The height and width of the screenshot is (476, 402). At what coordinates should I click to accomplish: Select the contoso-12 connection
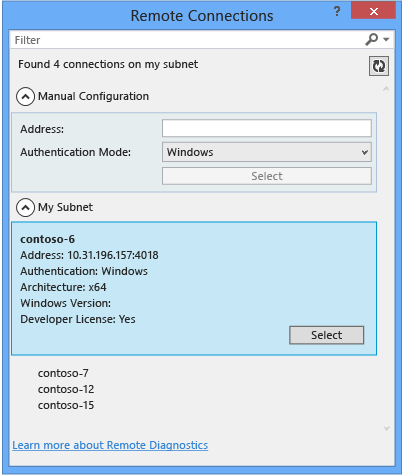[66, 389]
